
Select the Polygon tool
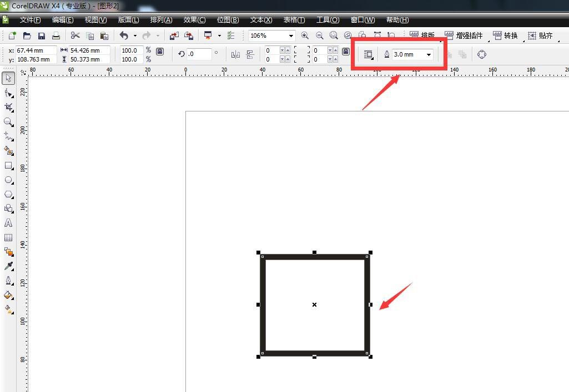[8, 194]
